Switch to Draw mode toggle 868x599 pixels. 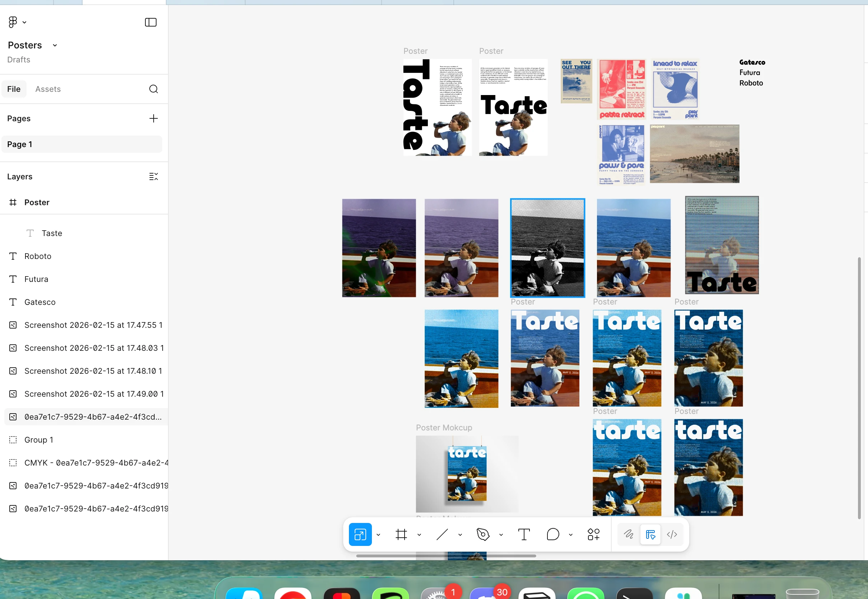click(x=628, y=534)
